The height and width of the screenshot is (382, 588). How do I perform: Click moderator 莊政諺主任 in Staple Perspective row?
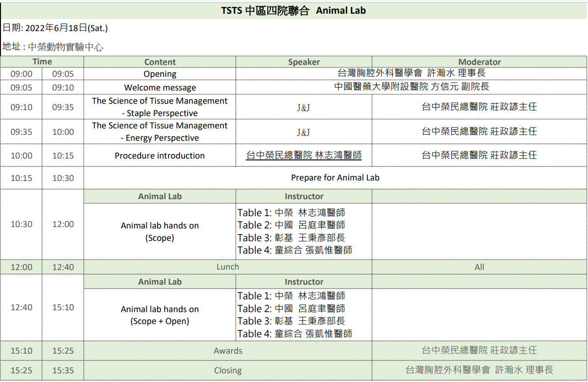pos(479,107)
